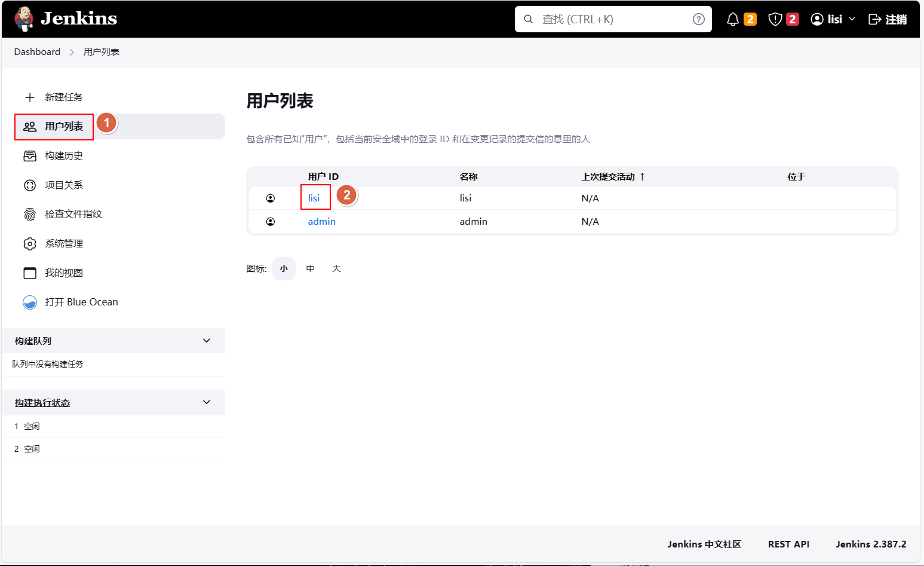924x566 pixels.
Task: Click the 注销 logout button
Action: coord(888,20)
